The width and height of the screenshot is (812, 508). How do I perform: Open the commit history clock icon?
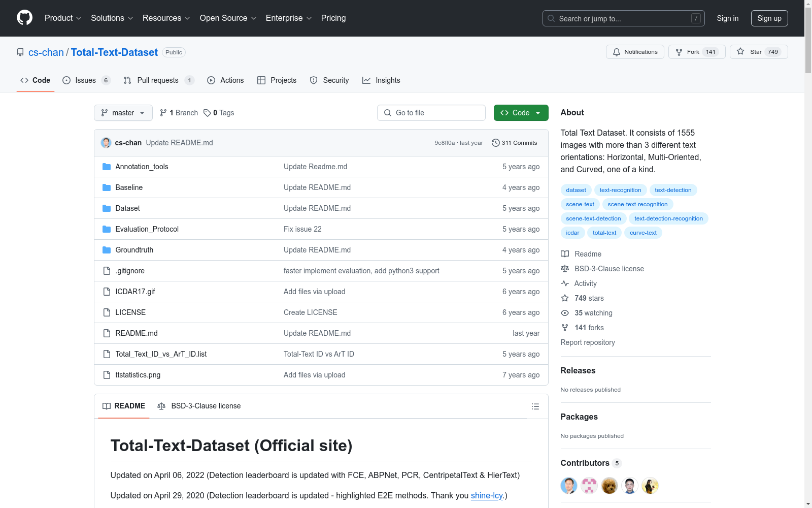[x=496, y=143]
